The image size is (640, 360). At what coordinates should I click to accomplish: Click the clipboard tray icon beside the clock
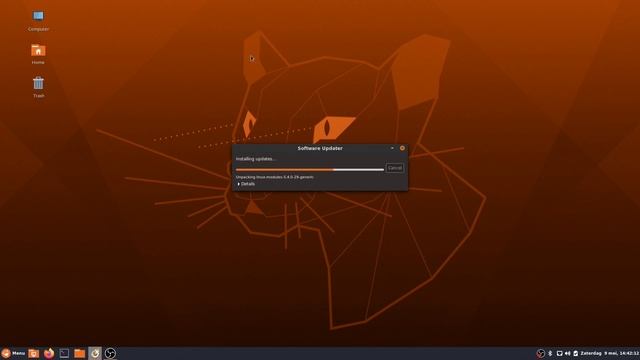click(576, 353)
